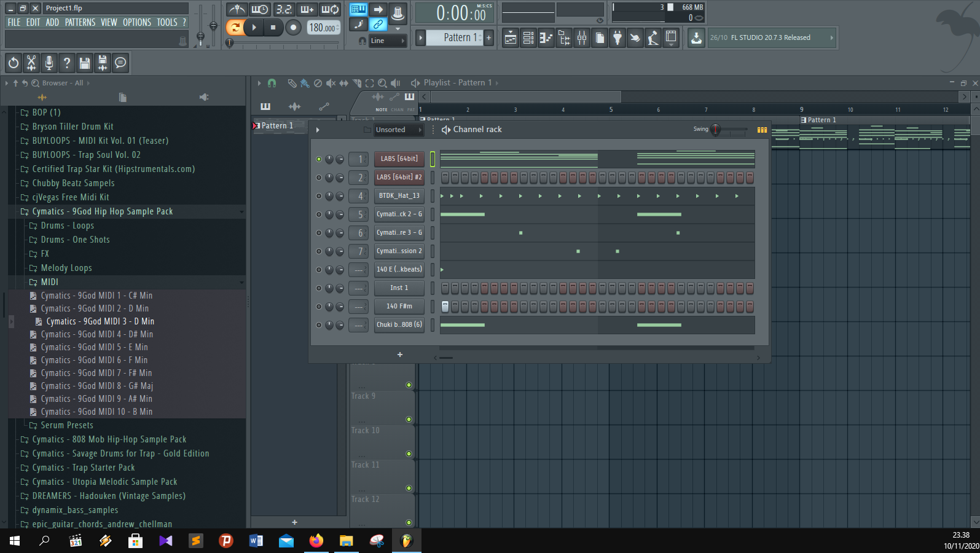Click the download news icon

pos(696,38)
